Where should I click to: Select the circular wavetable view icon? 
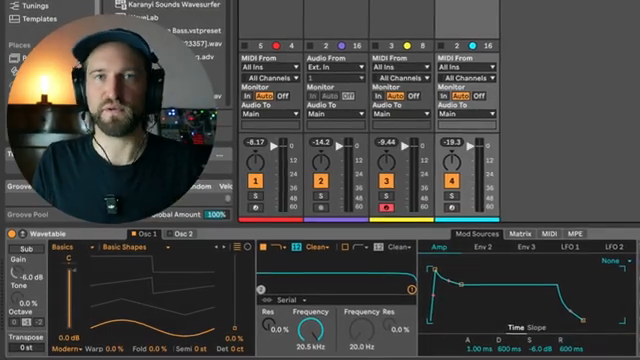pyautogui.click(x=247, y=247)
